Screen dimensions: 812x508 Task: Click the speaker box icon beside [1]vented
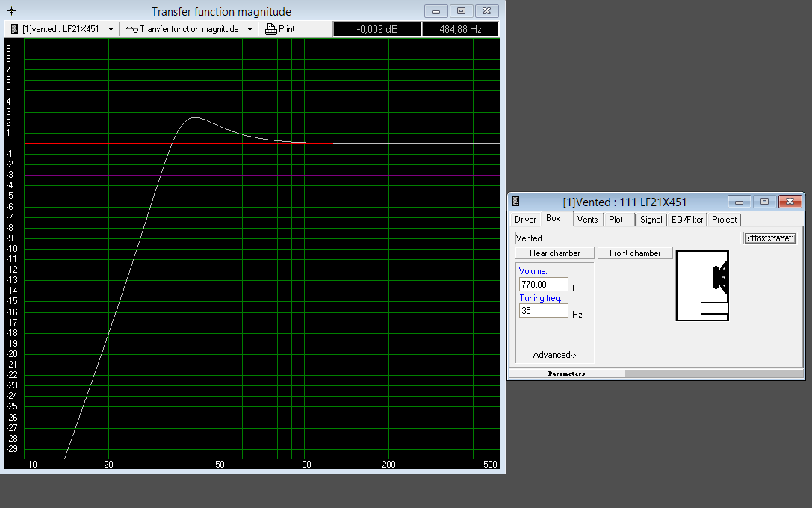point(14,29)
